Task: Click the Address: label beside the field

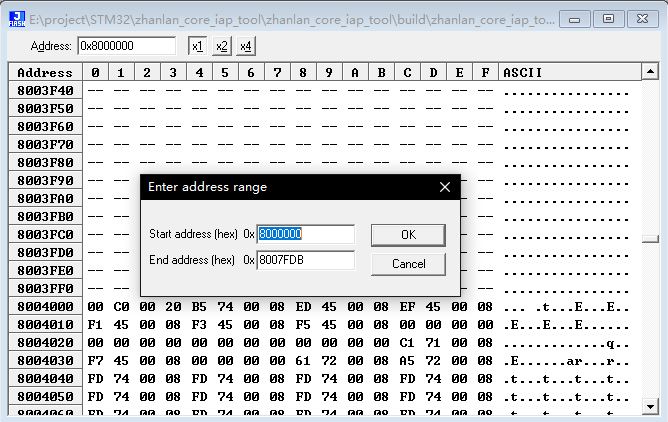Action: 51,46
